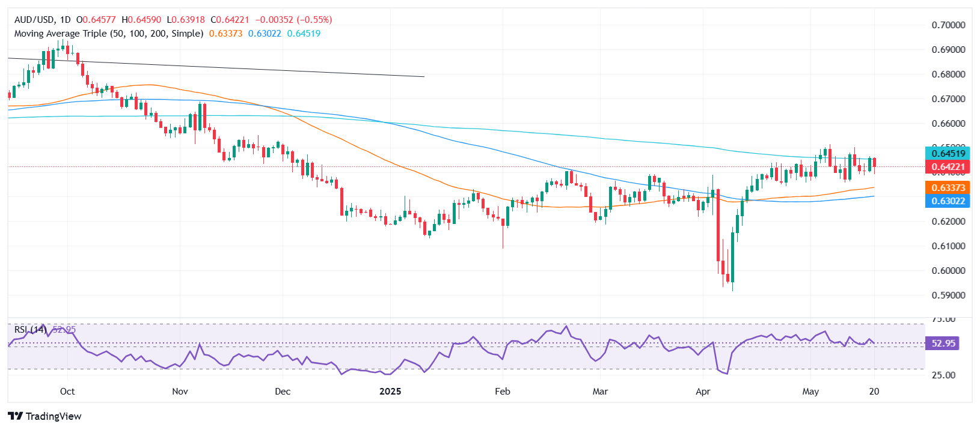Click the 2025 label on time axis
The height and width of the screenshot is (430, 980).
[390, 392]
